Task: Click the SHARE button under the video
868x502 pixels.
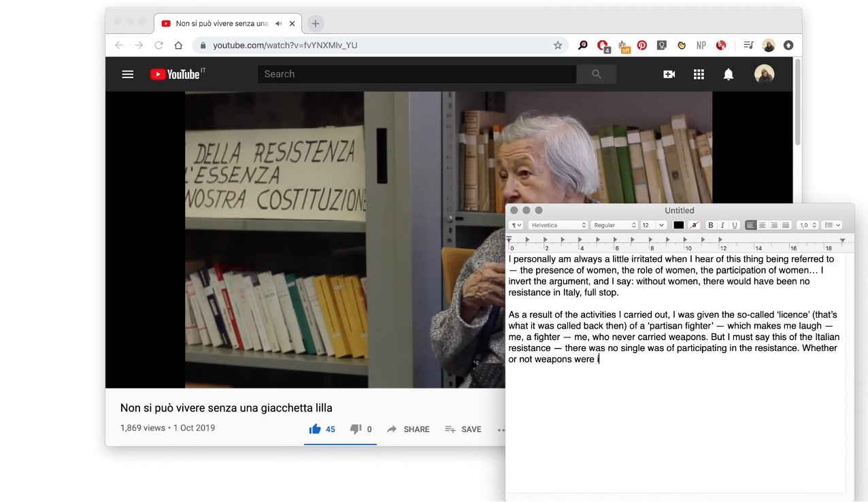Action: (x=408, y=429)
